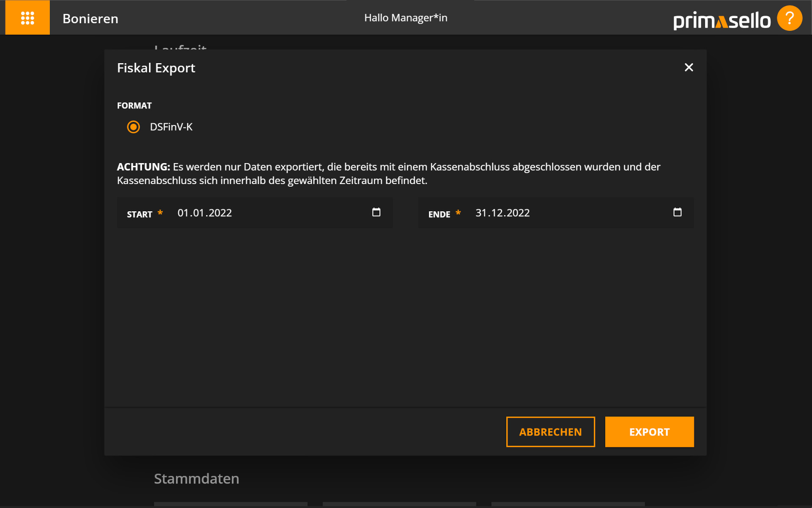812x508 pixels.
Task: Click the DSFinV-K label text
Action: click(171, 127)
